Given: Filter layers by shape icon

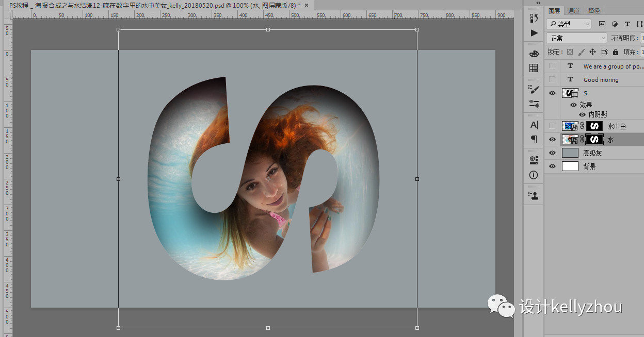Looking at the screenshot, I should pyautogui.click(x=640, y=24).
